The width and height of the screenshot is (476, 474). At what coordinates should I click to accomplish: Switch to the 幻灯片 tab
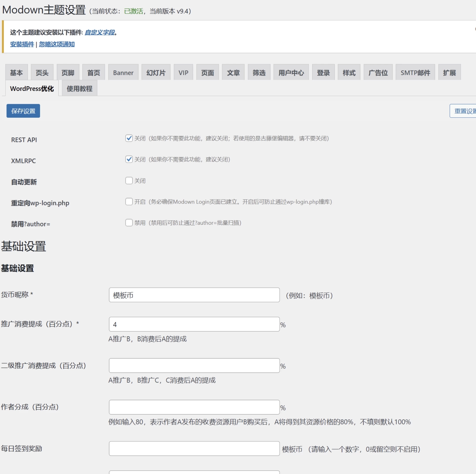[156, 72]
